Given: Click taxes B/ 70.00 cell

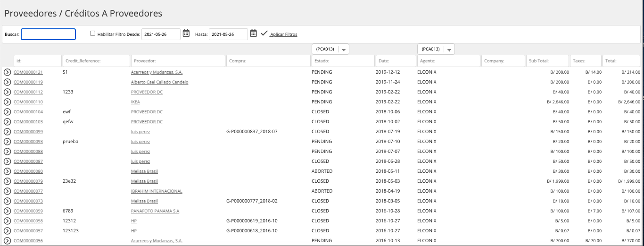Looking at the screenshot, I should (x=594, y=241).
